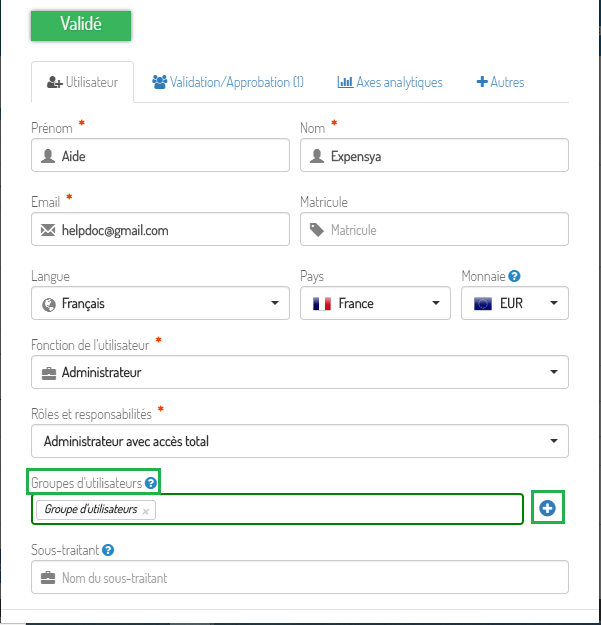The height and width of the screenshot is (625, 601).
Task: Click the add-user icon on Utilisateur tab
Action: pyautogui.click(x=55, y=83)
